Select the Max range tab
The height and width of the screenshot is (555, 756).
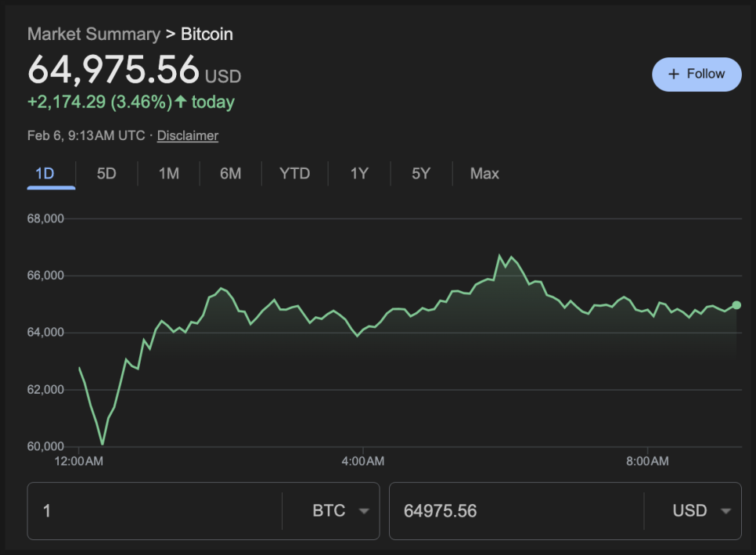click(484, 174)
